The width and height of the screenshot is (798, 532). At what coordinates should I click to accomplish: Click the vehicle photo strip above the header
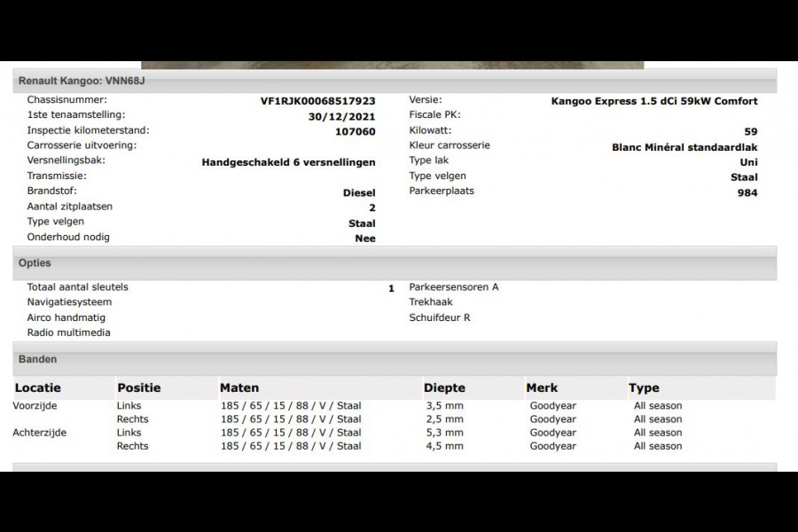tap(393, 65)
